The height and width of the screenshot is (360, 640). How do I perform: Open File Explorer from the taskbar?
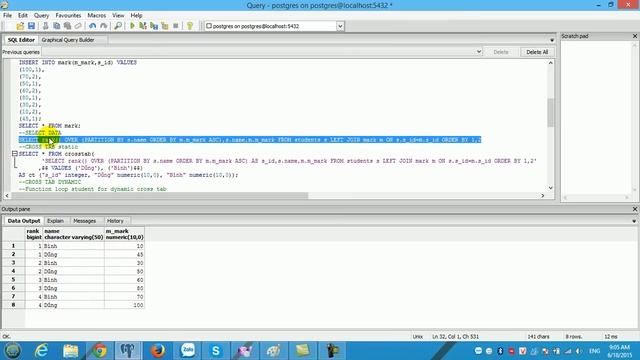click(71, 351)
